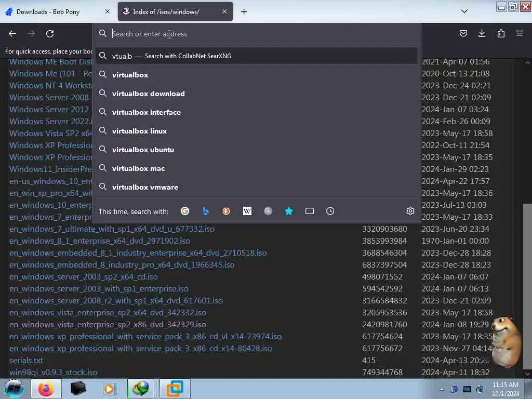Launch media player from taskbar
The width and height of the screenshot is (532, 399).
tap(109, 389)
